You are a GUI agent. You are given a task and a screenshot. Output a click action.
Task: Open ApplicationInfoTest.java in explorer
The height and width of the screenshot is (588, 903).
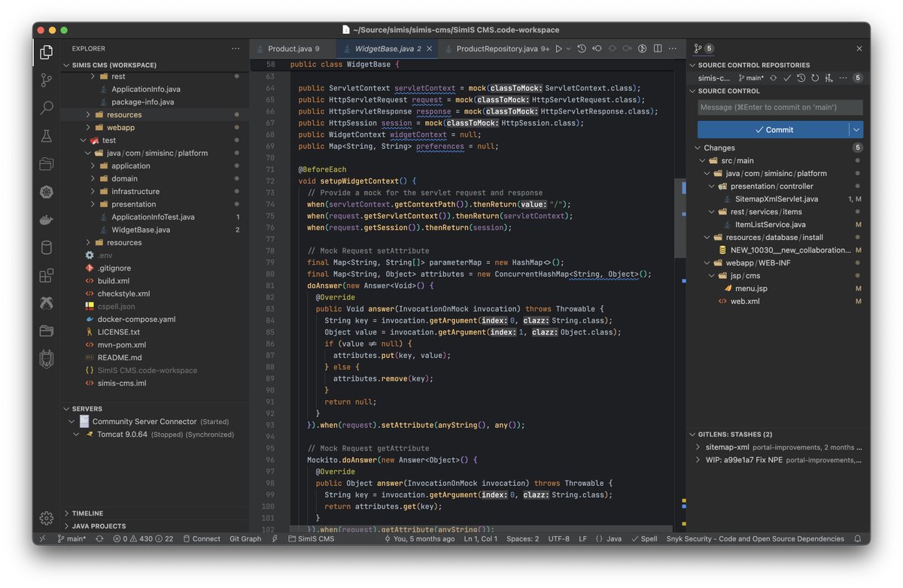tap(153, 217)
